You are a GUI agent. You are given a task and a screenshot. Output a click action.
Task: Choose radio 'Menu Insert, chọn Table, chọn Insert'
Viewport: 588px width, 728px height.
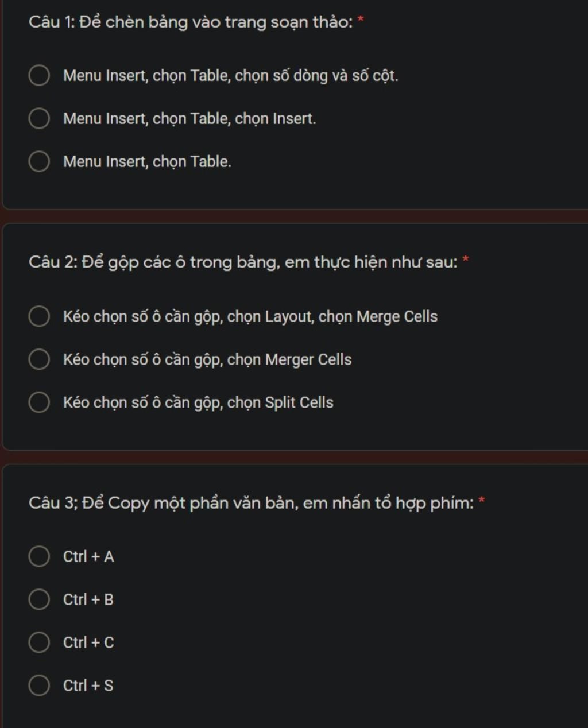click(x=39, y=118)
